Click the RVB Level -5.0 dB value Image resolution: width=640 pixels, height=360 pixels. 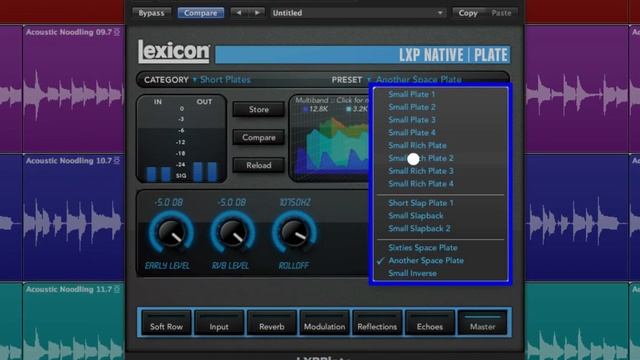231,202
